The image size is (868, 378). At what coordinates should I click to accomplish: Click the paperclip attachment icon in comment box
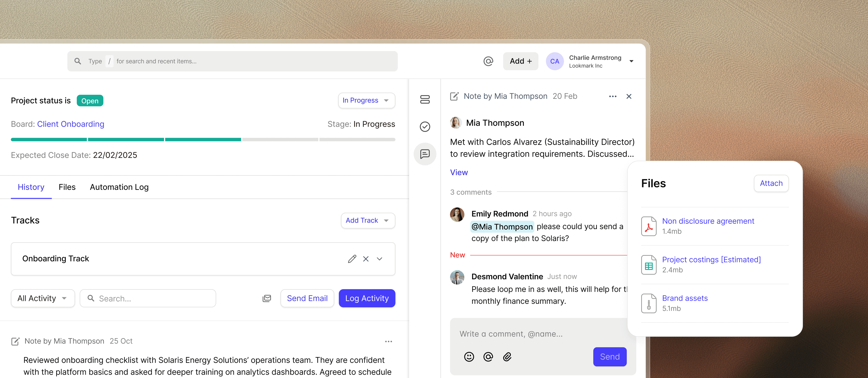coord(507,357)
